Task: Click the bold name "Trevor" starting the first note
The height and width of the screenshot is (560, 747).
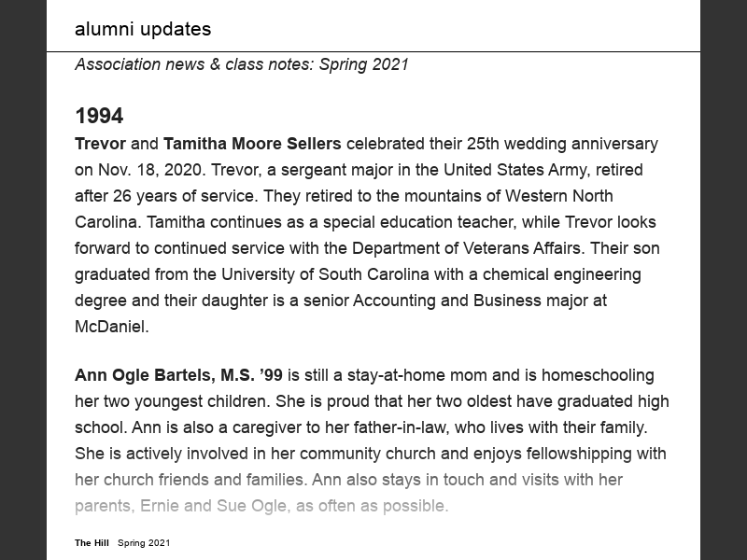Action: pos(100,144)
